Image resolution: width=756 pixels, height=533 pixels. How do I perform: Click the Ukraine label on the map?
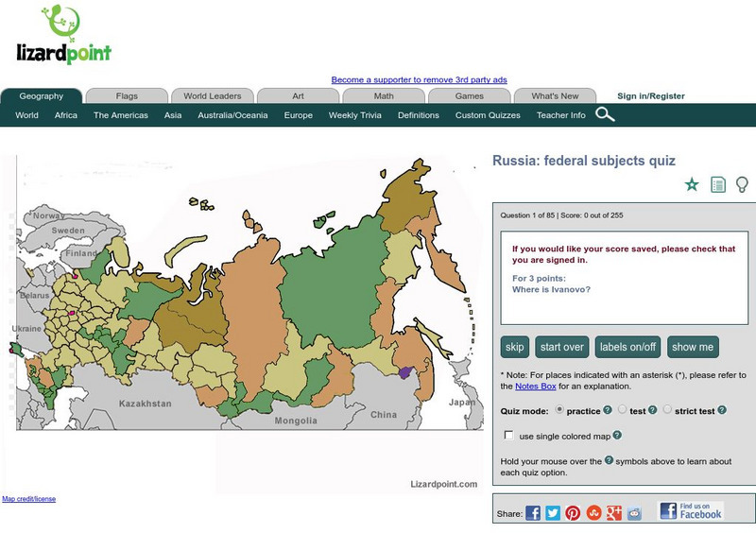pos(26,329)
